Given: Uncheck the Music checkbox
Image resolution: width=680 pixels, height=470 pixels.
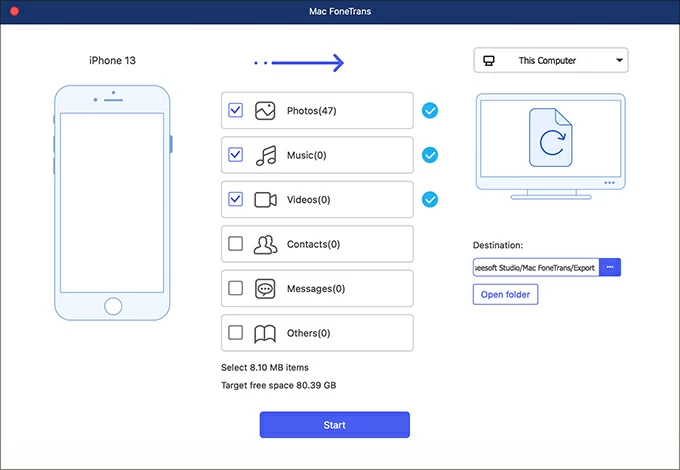Looking at the screenshot, I should pos(235,155).
